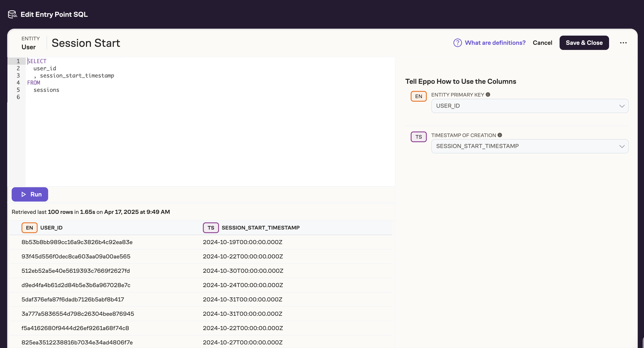Click EN badge in USER_ID table header

[29, 228]
